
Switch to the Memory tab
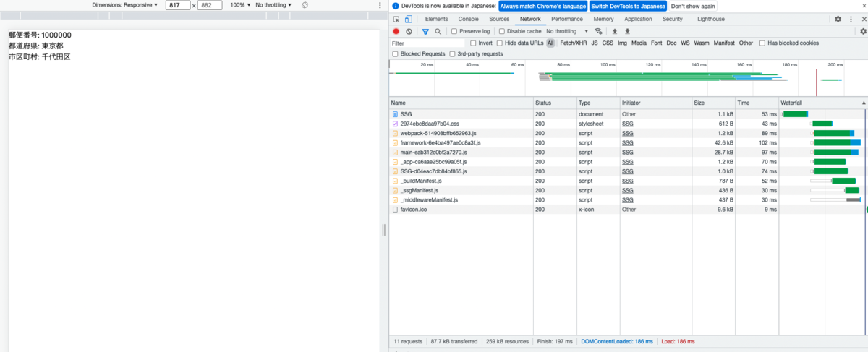point(603,19)
